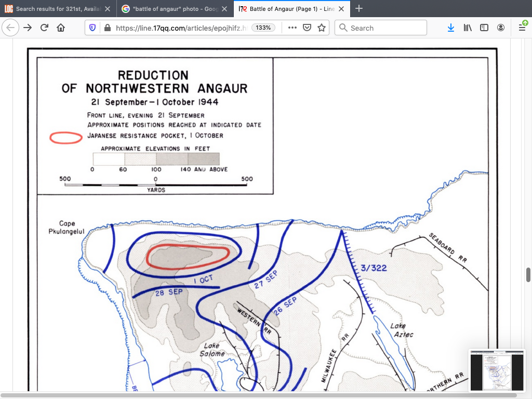Switch to the "battle of angaur" photo tab
Image resolution: width=532 pixels, height=399 pixels.
click(174, 9)
